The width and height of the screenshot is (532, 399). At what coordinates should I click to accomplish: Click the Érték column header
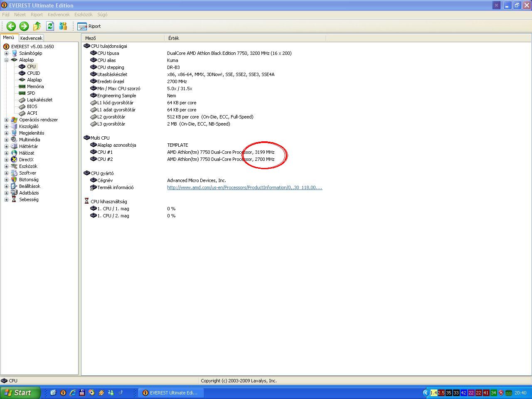tap(245, 38)
